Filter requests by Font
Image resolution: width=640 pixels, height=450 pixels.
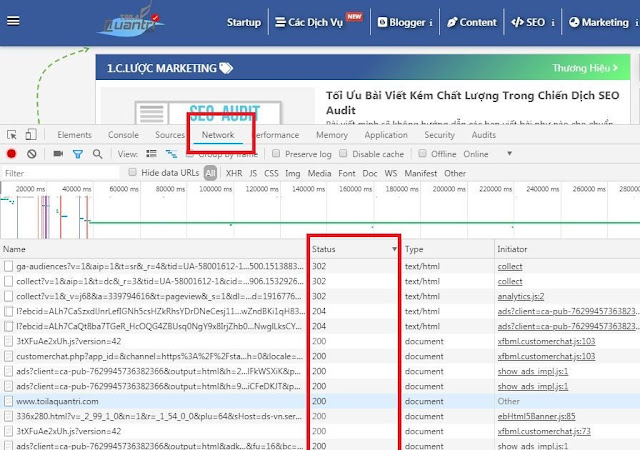click(347, 173)
